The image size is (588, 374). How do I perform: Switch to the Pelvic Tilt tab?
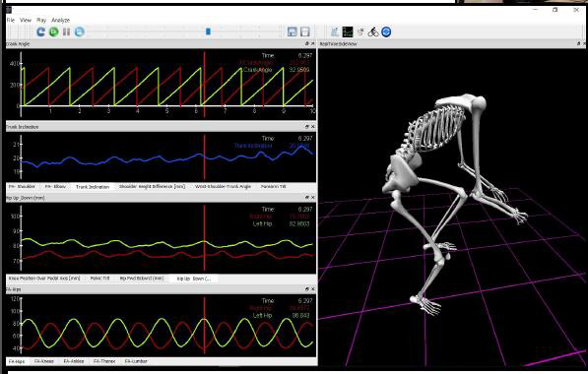(100, 279)
